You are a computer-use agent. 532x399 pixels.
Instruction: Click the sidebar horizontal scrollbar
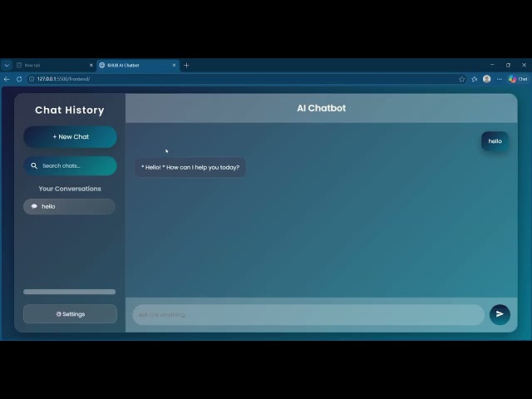click(x=69, y=292)
